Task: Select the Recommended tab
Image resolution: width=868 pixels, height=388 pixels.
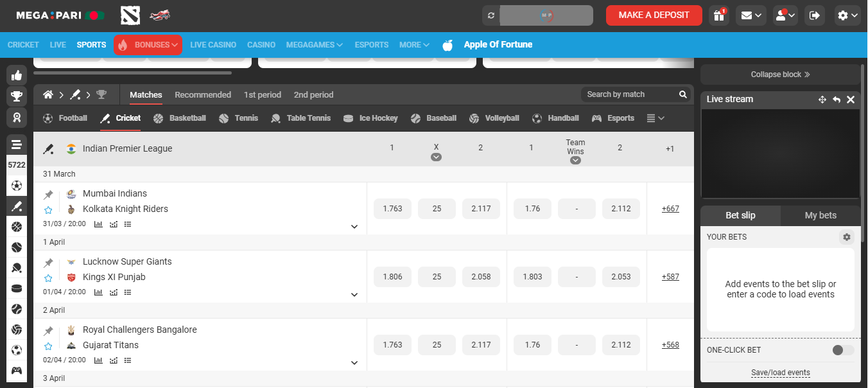Action: point(203,94)
